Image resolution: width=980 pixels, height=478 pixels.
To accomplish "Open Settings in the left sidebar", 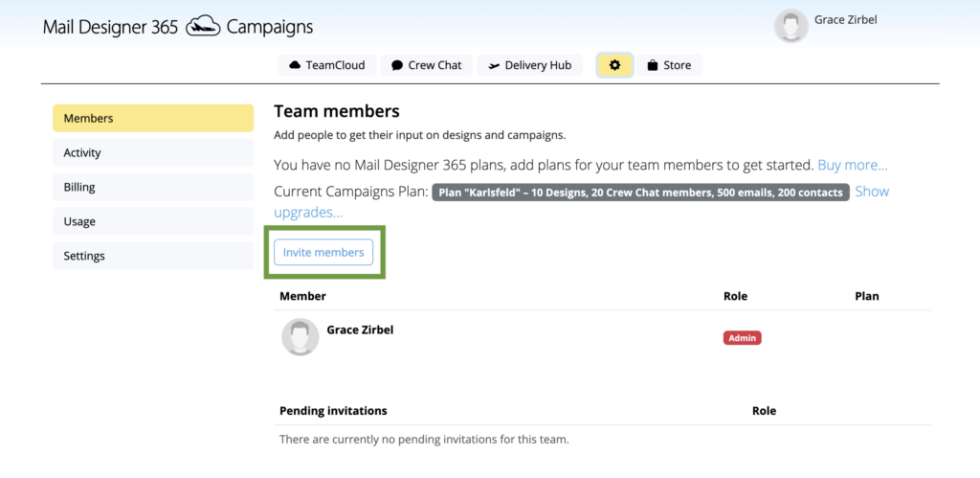I will tap(153, 256).
